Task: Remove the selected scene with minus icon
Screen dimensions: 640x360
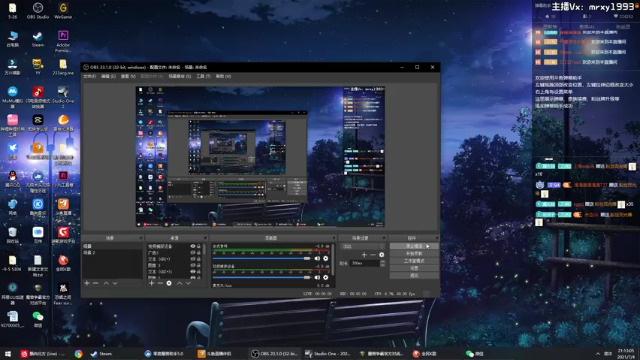Action: coord(96,283)
